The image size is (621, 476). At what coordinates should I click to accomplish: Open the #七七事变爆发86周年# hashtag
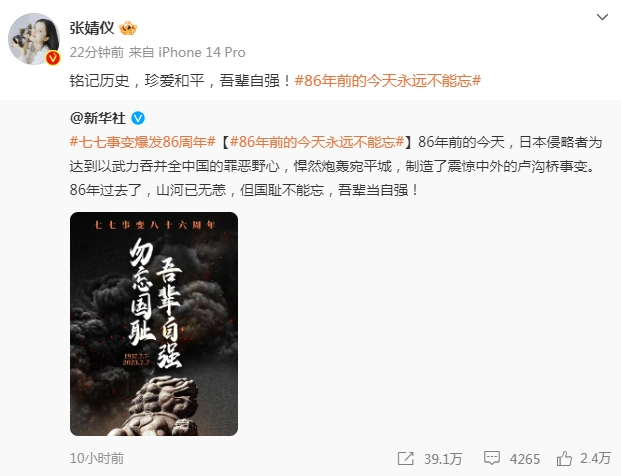143,142
